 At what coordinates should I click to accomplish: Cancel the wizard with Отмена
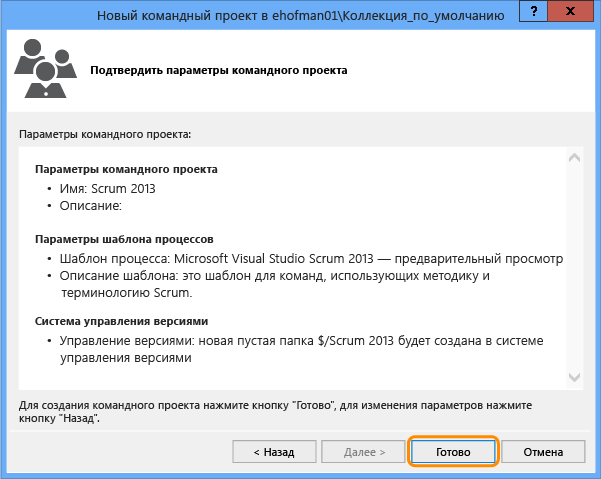(543, 452)
